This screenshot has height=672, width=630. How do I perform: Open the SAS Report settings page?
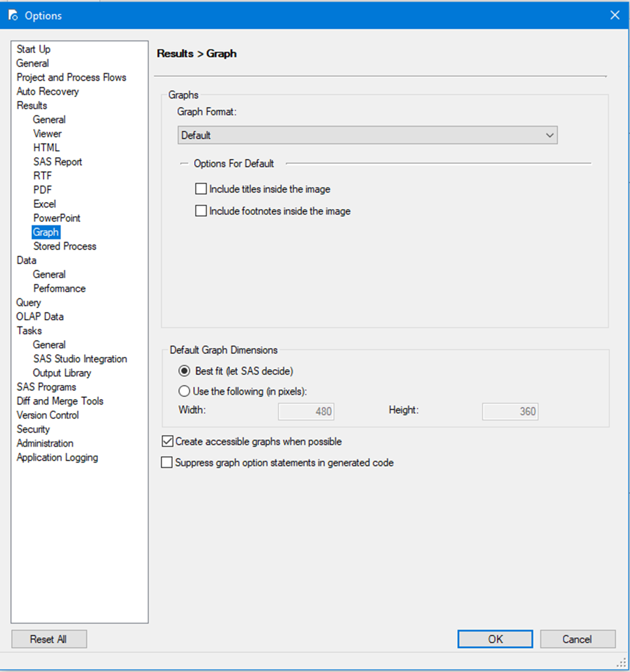tap(58, 162)
